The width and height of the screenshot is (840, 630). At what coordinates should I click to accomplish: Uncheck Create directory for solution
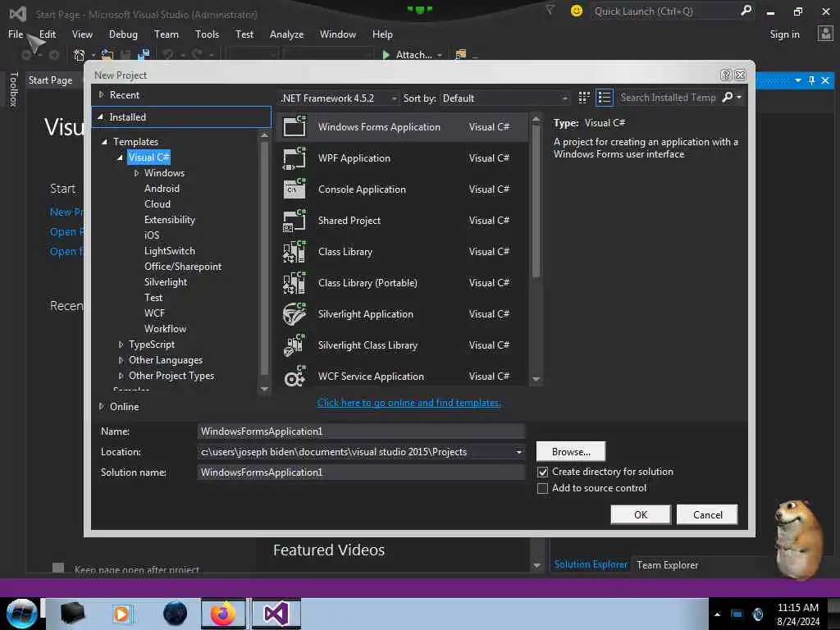tap(543, 472)
